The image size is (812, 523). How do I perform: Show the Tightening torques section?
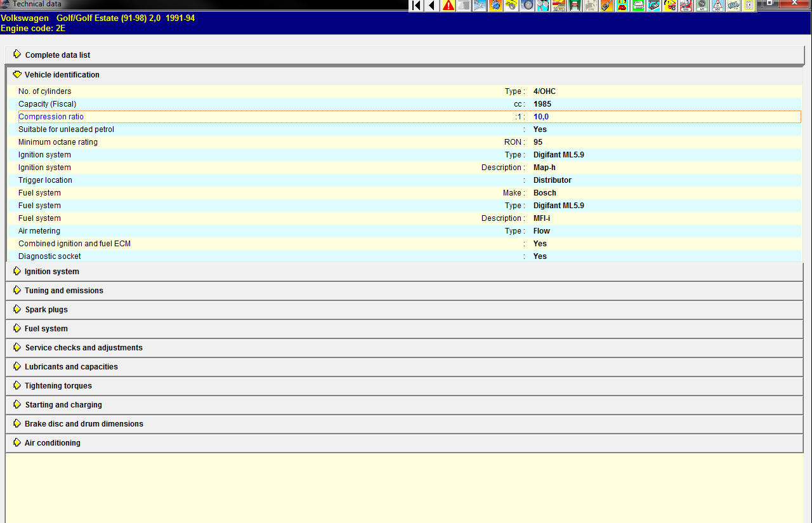click(x=58, y=386)
